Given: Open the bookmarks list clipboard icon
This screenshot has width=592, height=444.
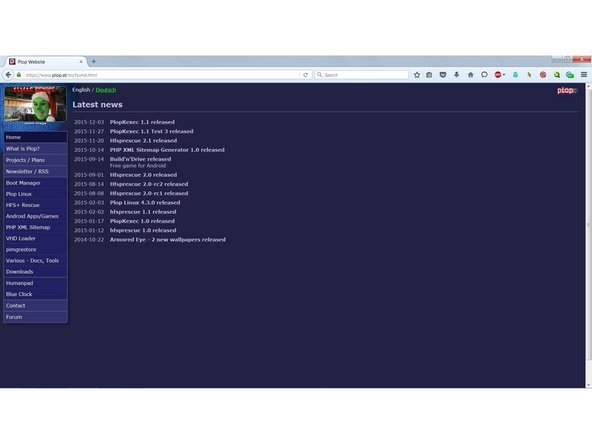Looking at the screenshot, I should pyautogui.click(x=429, y=75).
